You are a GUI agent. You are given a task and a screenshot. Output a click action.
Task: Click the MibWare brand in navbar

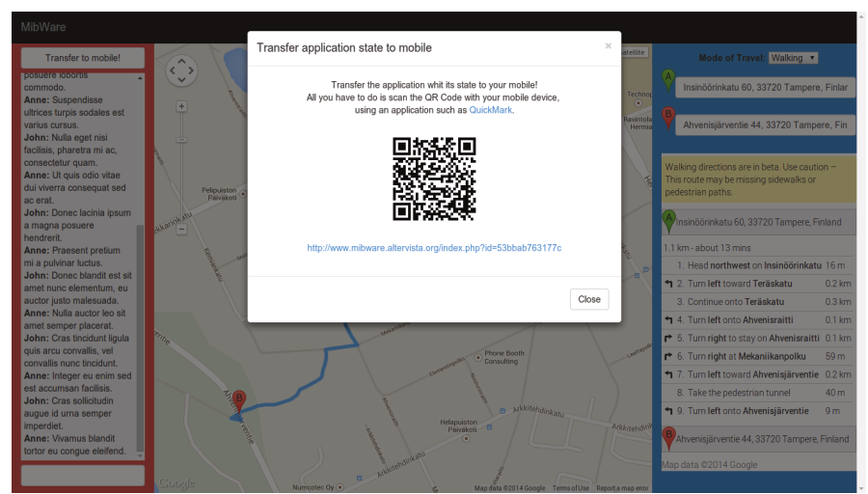point(43,26)
